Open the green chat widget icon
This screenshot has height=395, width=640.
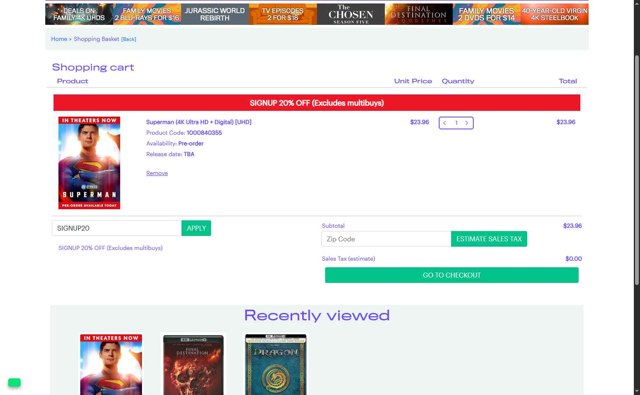coord(14,383)
